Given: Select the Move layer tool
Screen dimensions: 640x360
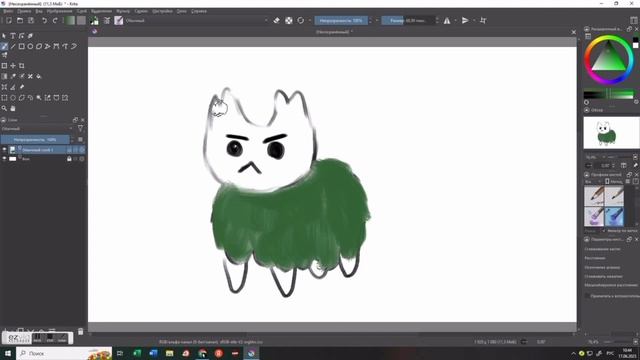Looking at the screenshot, I should pos(13,65).
